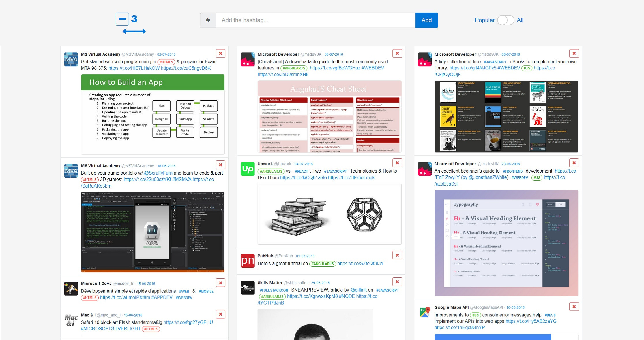644x340 pixels.
Task: Open link https://t.co/cuC5ngvD6K
Action: pyautogui.click(x=186, y=68)
